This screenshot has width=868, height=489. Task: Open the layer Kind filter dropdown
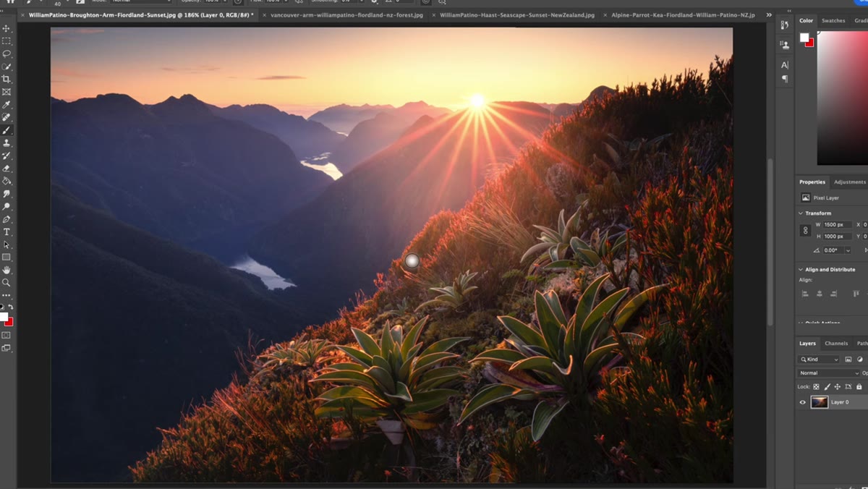point(819,360)
